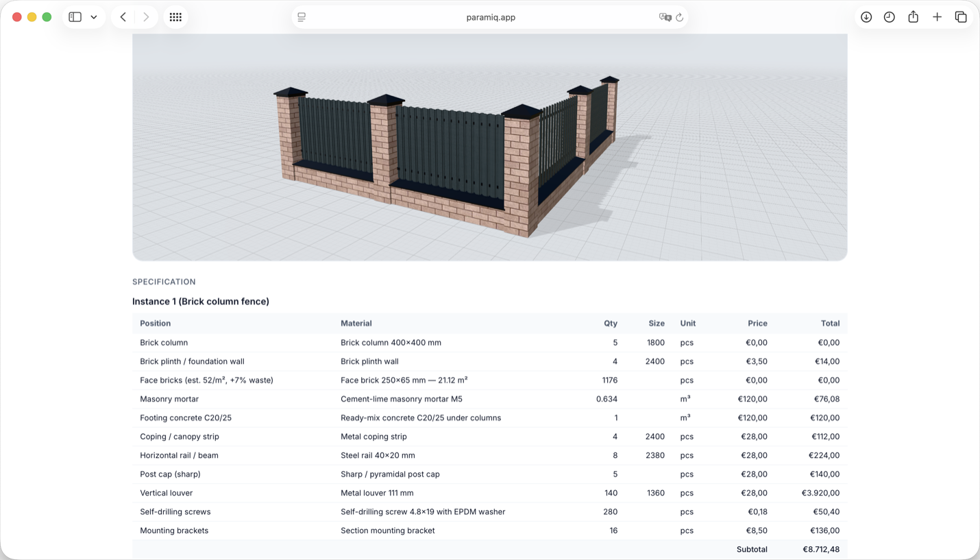Screen dimensions: 980x560
Task: Click the paramiq.app address field
Action: click(x=490, y=17)
